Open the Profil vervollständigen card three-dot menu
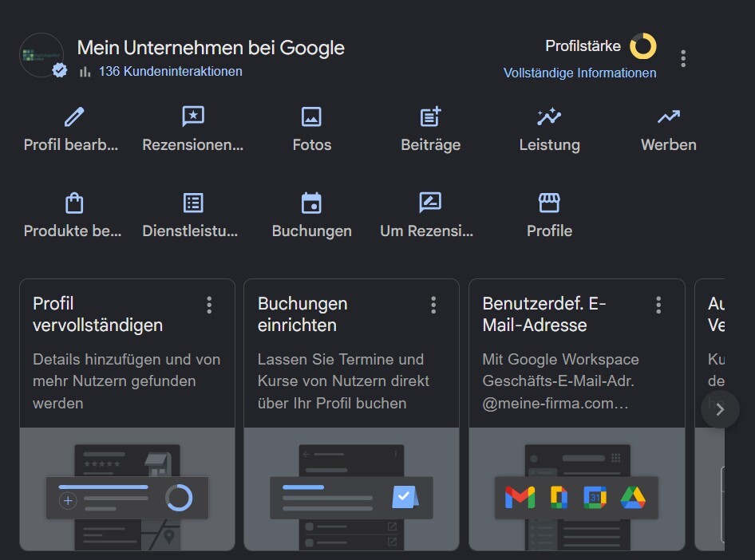Viewport: 755px width, 560px height. click(x=209, y=305)
